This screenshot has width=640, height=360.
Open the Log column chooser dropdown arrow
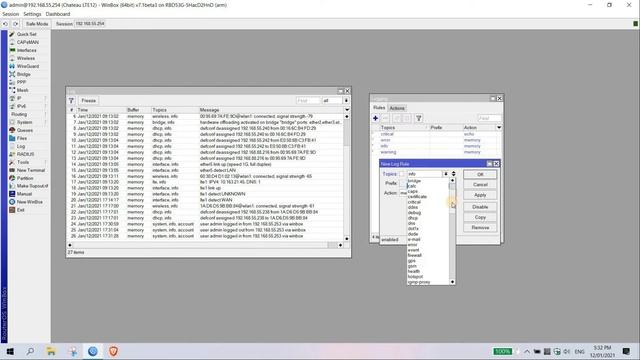347,110
